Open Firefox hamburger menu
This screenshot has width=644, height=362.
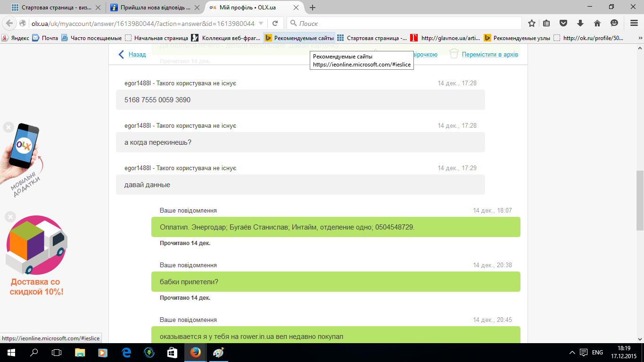[x=634, y=23]
